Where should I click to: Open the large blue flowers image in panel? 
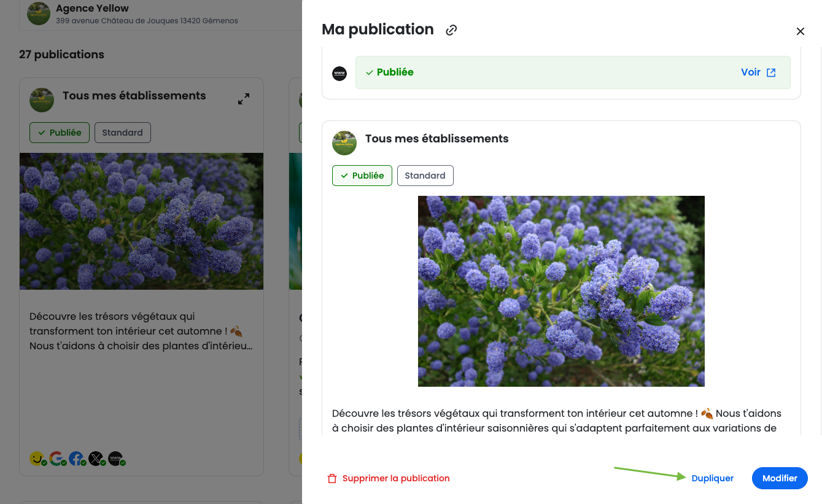(x=561, y=291)
